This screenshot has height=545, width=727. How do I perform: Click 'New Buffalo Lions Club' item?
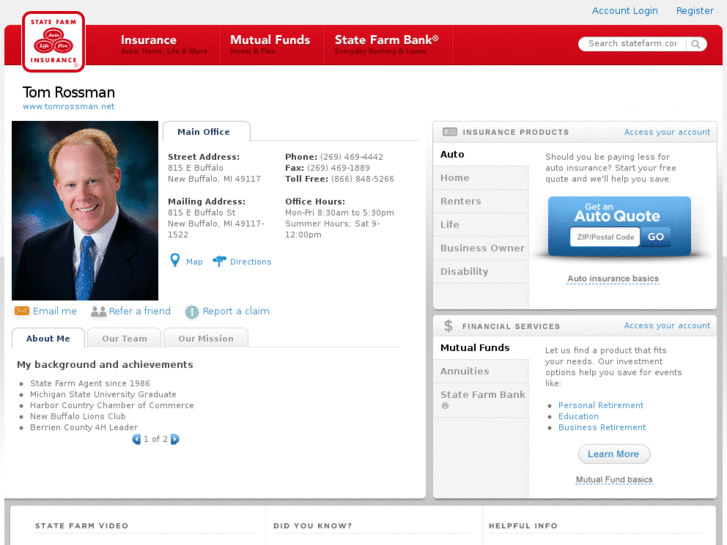pyautogui.click(x=78, y=417)
